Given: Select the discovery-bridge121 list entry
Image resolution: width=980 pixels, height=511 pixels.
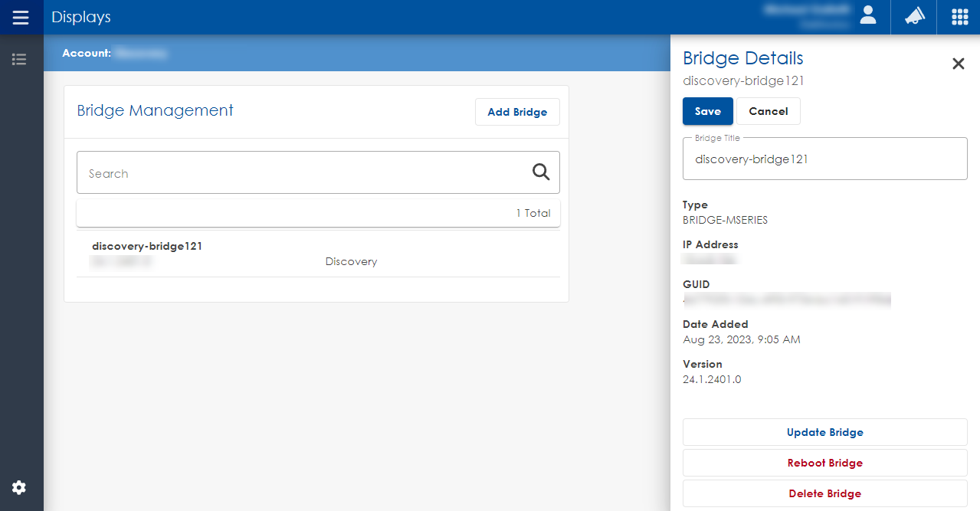Looking at the screenshot, I should click(230, 253).
